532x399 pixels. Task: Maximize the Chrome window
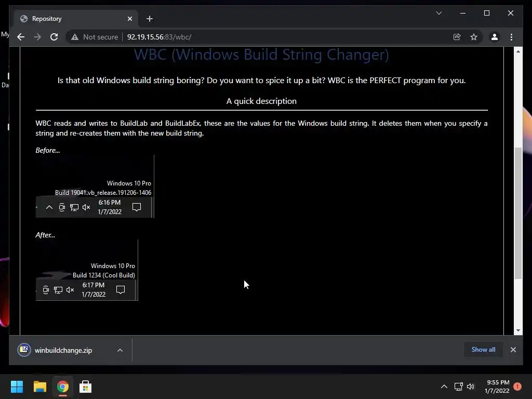[x=486, y=13]
